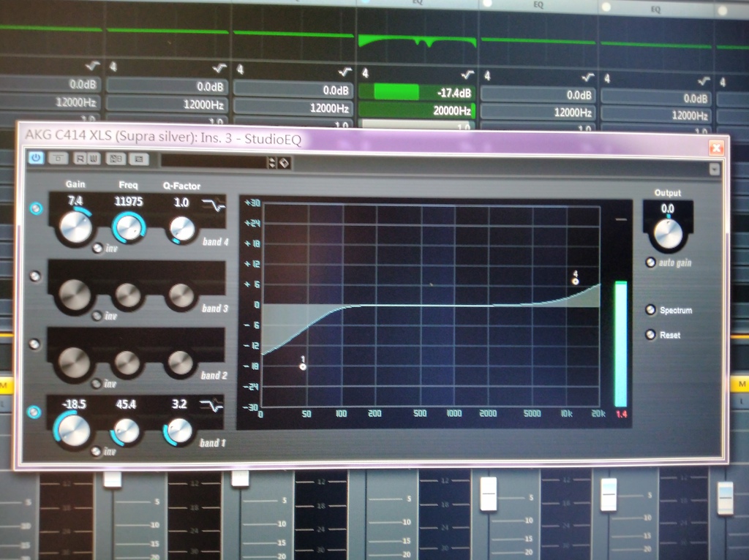Screen dimensions: 749x560
Task: Toggle the band 4 enable button
Action: (37, 208)
